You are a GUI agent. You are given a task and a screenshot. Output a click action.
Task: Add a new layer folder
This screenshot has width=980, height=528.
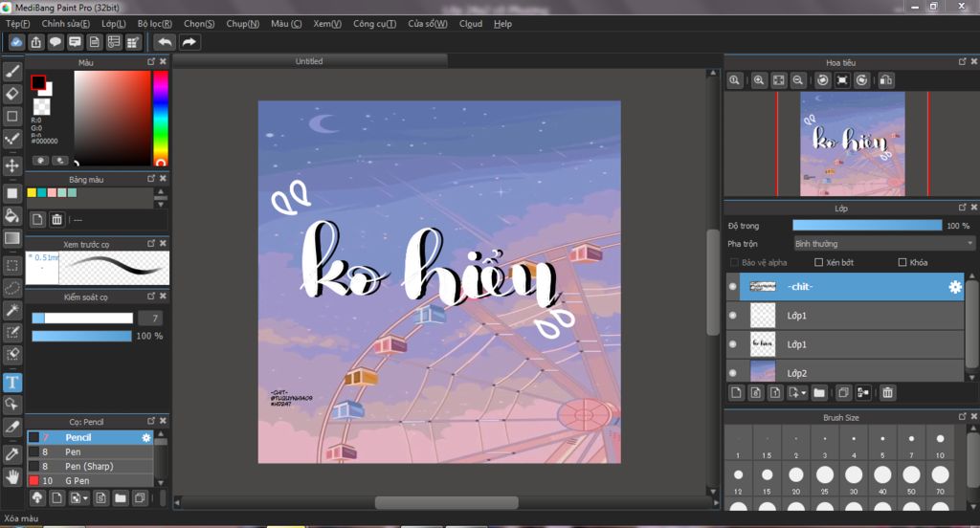[x=819, y=392]
